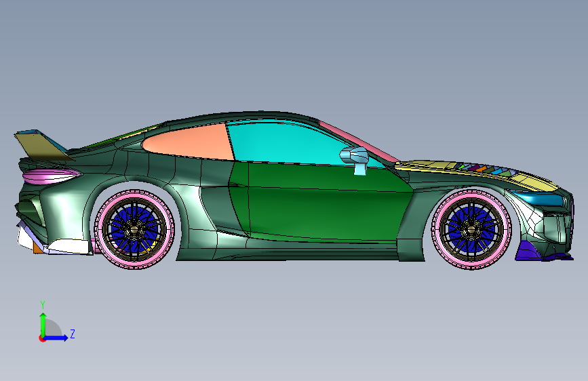The width and height of the screenshot is (588, 381).
Task: Select the light-blue side mirror
Action: point(355,159)
